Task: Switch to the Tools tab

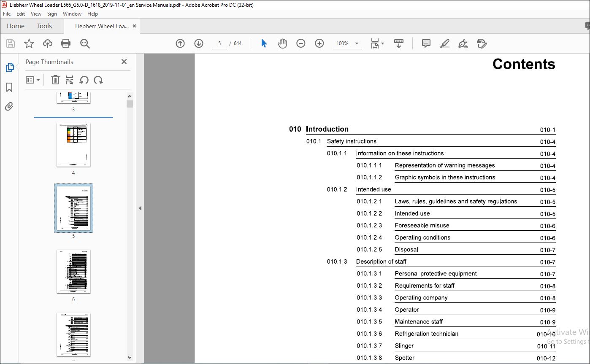Action: [44, 26]
